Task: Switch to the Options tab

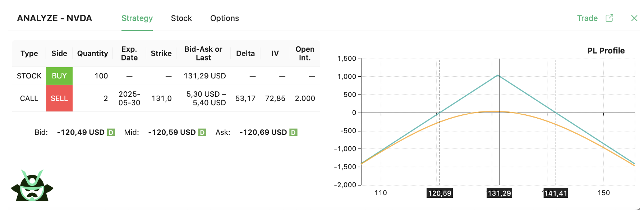Action: point(224,18)
